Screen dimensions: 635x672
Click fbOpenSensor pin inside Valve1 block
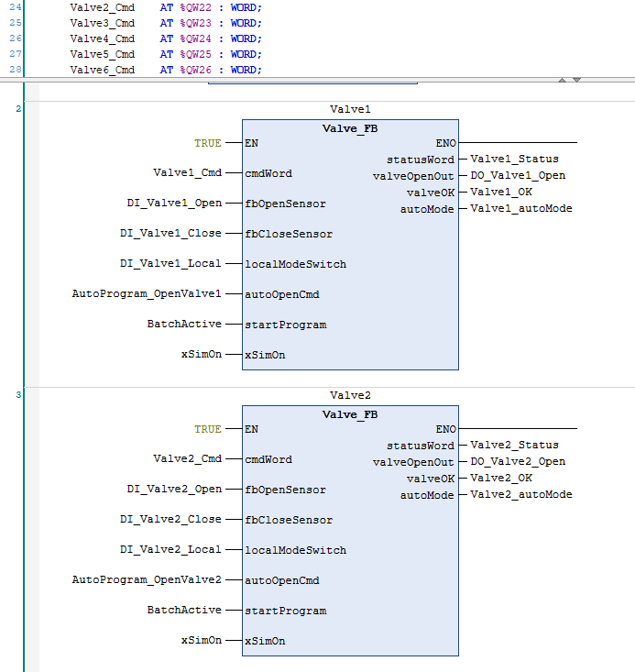(285, 204)
